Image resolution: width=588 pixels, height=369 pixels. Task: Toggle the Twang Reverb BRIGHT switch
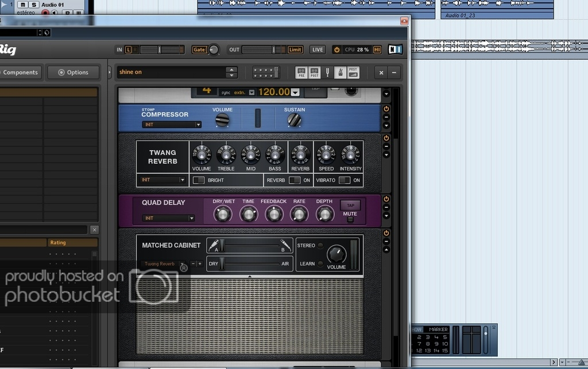(x=199, y=180)
